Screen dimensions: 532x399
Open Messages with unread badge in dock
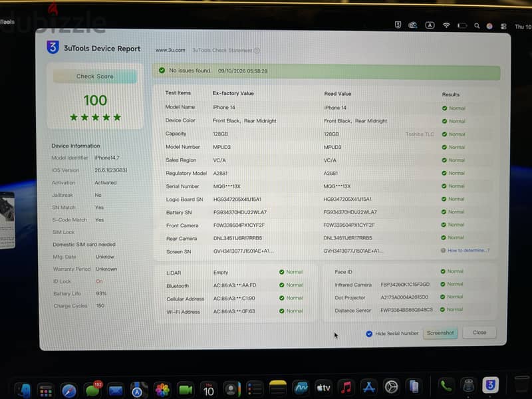pos(92,390)
